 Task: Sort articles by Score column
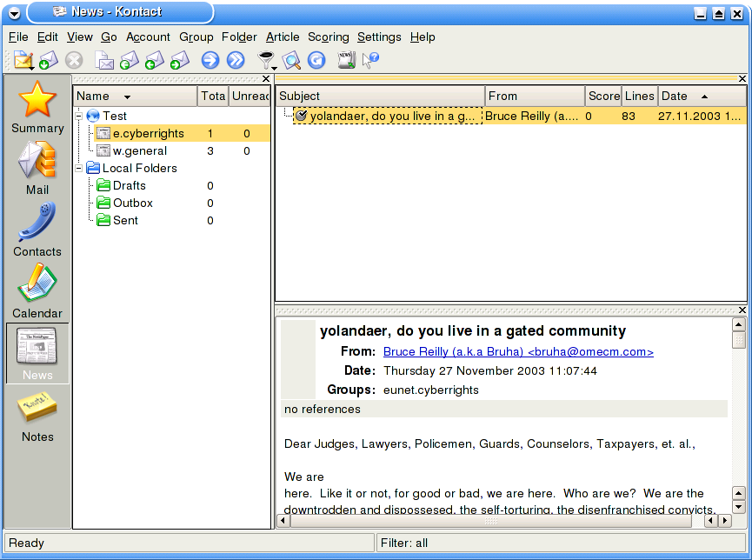tap(604, 96)
